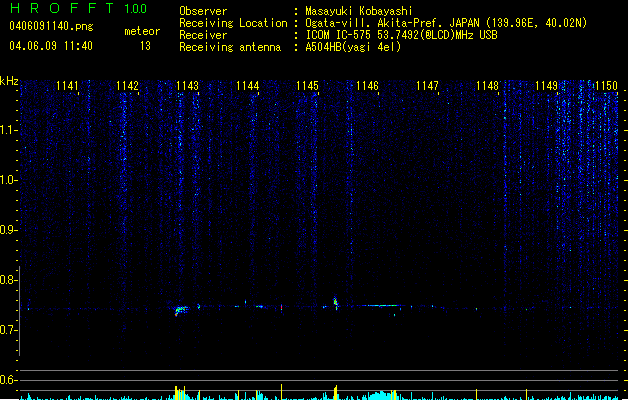
Task: Click the meteor echo burst before 1146
Action: point(336,303)
